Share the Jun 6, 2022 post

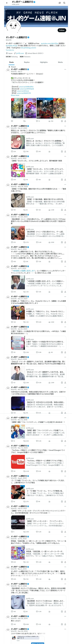tap(65, 179)
